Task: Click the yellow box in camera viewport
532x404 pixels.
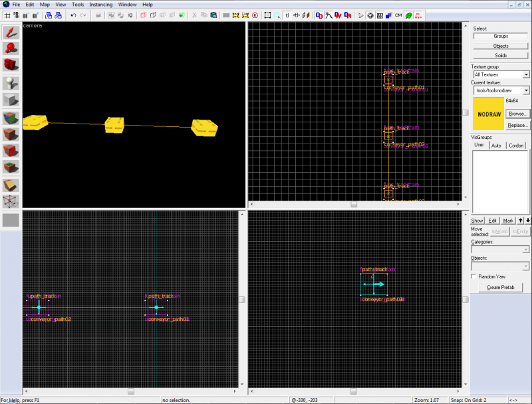Action: pyautogui.click(x=114, y=124)
